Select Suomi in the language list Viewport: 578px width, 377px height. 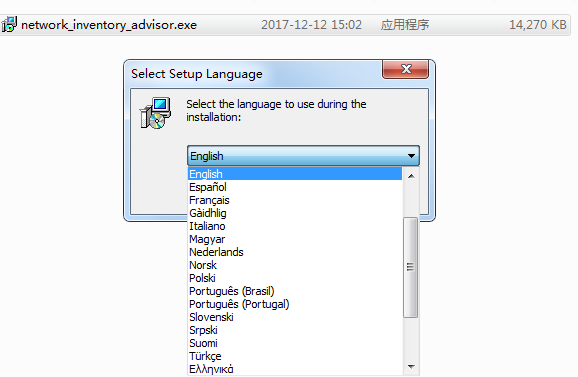point(295,343)
